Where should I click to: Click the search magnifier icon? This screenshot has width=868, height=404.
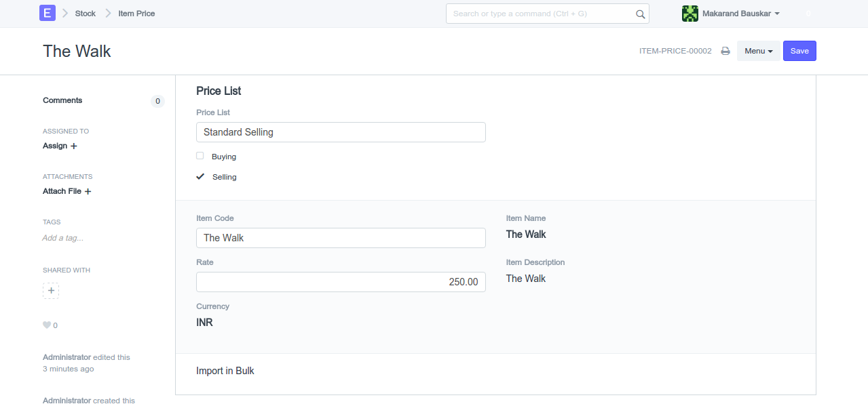(640, 14)
